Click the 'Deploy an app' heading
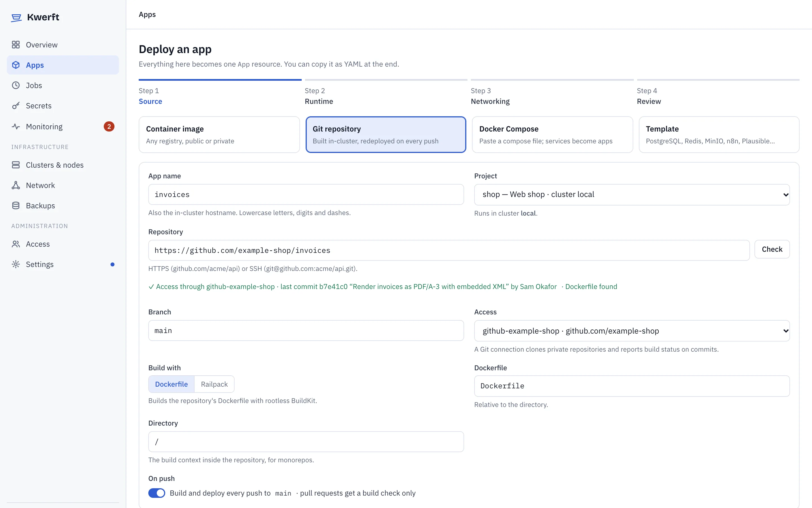 coord(175,49)
